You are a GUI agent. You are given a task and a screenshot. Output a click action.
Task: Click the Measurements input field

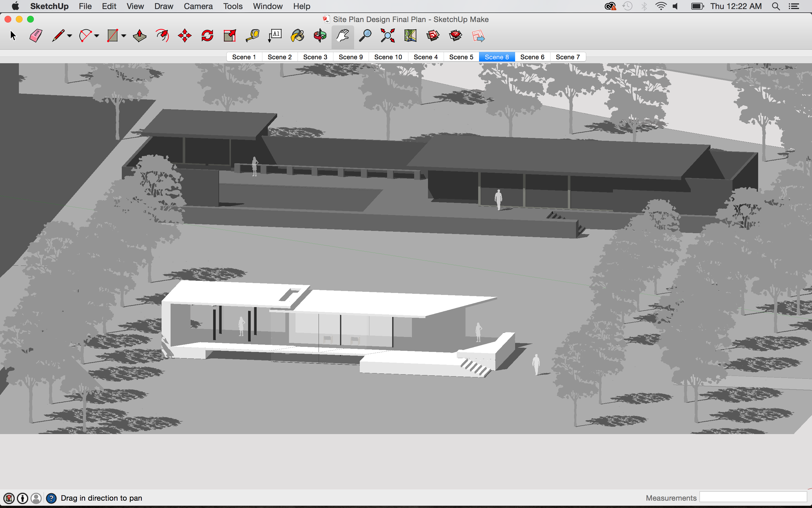point(753,497)
